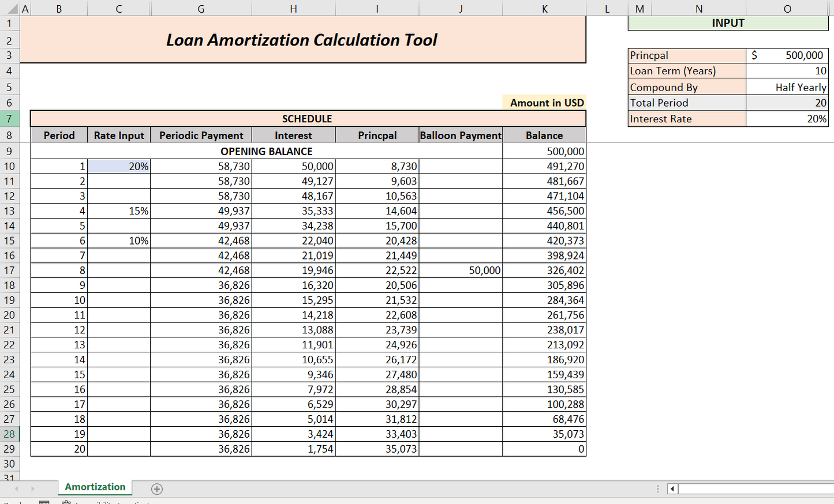834x504 pixels.
Task: Click the previous sheet navigation arrow
Action: [17, 488]
